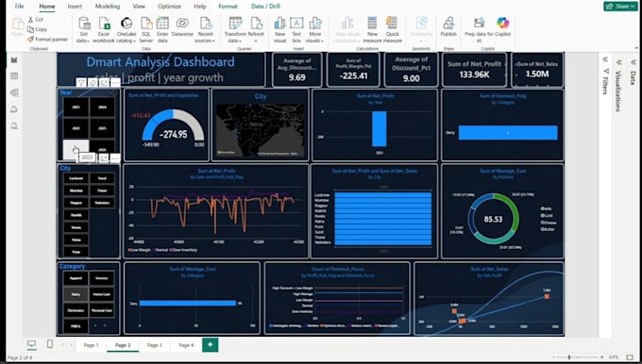This screenshot has width=642, height=364.
Task: Go to the Page 1 tab
Action: (91, 345)
